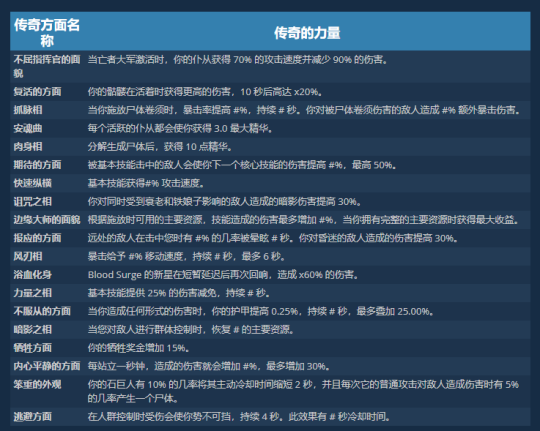Select the name cell 报应的方面
The height and width of the screenshot is (431, 540).
tap(38, 238)
